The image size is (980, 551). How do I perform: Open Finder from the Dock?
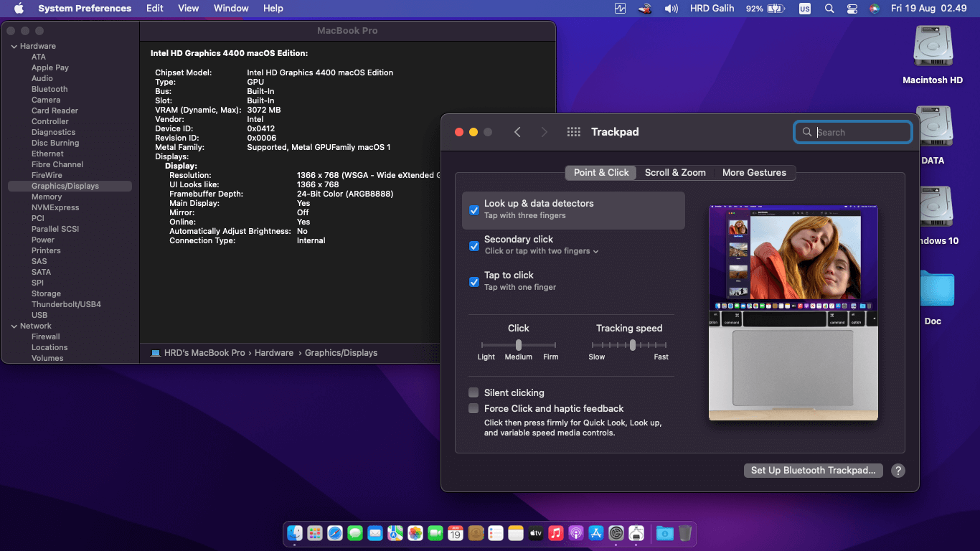295,533
